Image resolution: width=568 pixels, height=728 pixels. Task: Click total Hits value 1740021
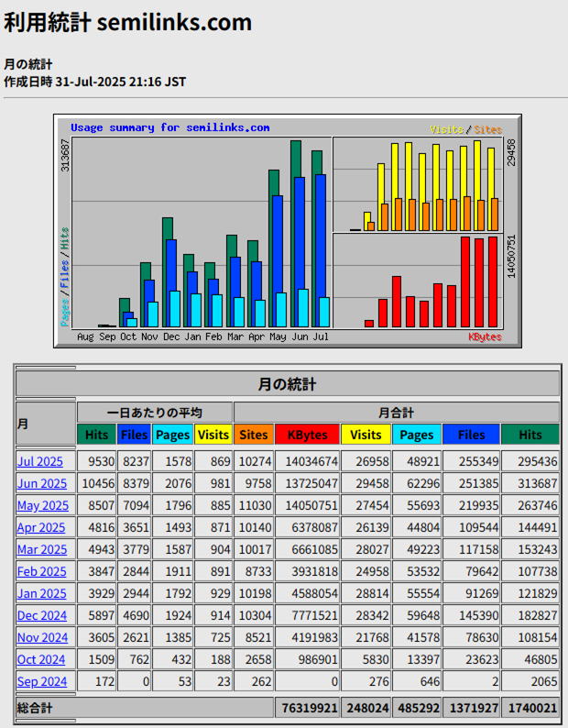(530, 708)
